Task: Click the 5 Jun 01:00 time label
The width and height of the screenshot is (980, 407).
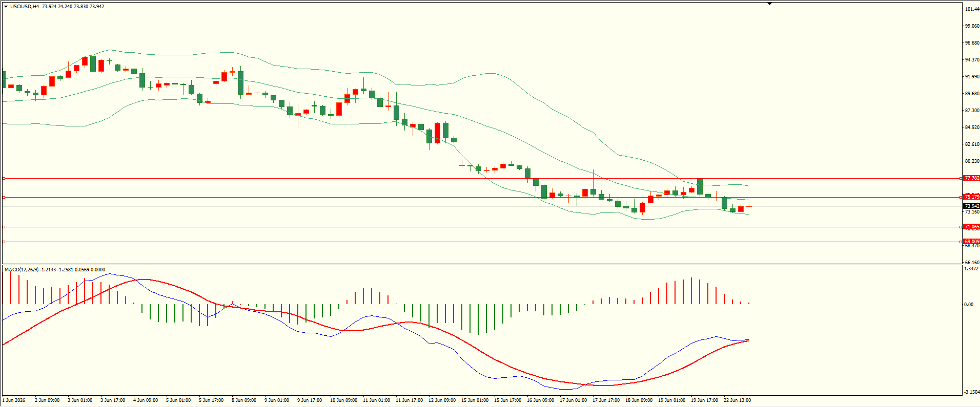Action: click(178, 400)
